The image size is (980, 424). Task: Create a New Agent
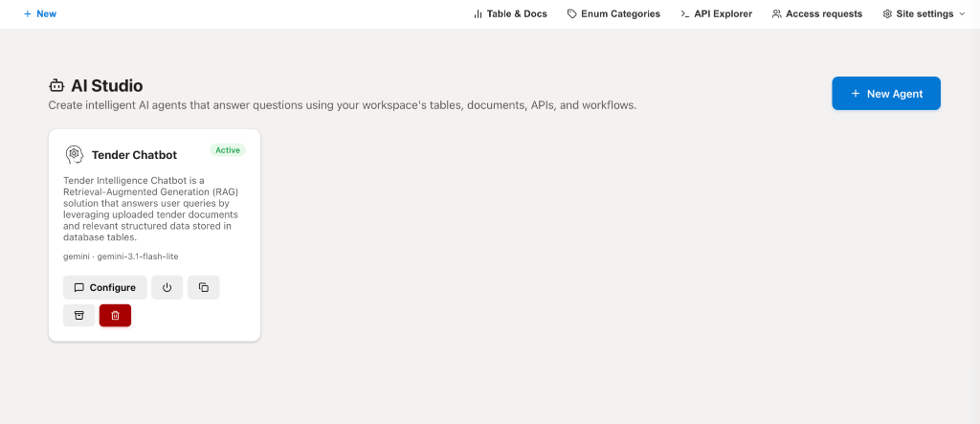(x=886, y=93)
